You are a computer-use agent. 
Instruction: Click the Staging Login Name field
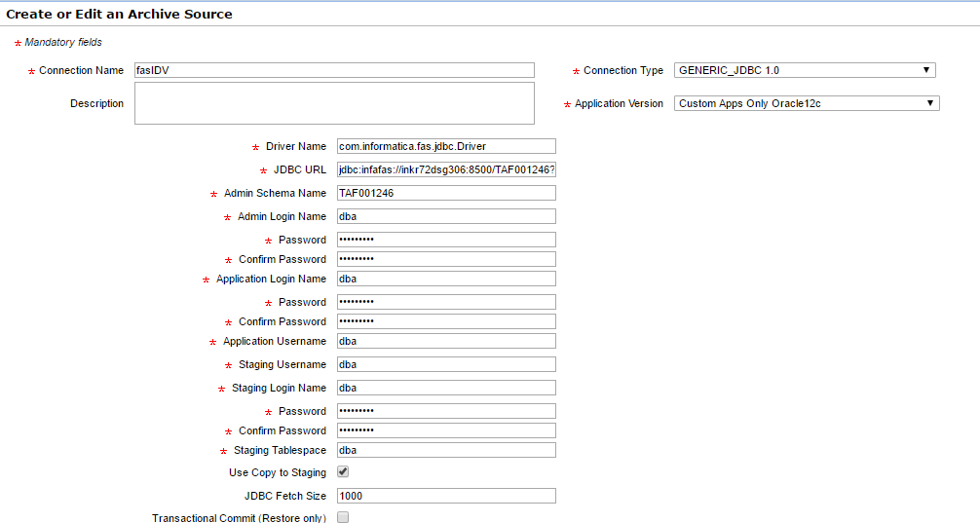(445, 388)
